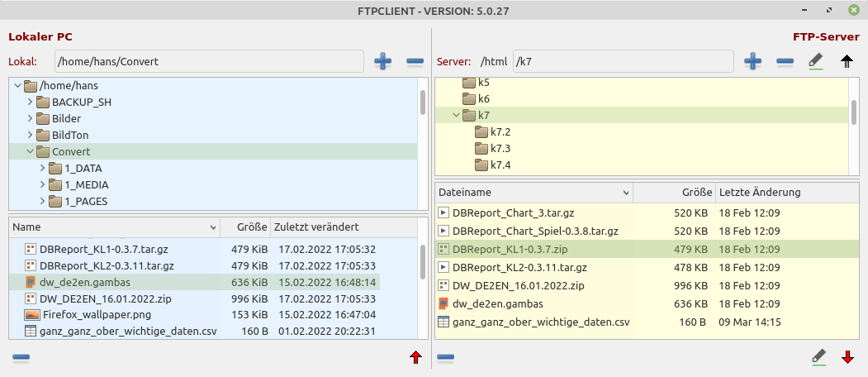Expand the BACKUP_SH folder

31,102
